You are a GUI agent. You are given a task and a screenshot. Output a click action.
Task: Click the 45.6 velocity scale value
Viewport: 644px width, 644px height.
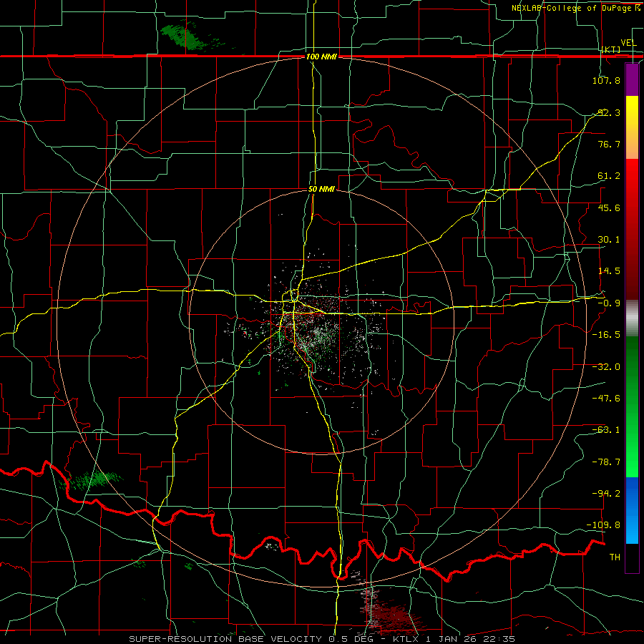[609, 208]
